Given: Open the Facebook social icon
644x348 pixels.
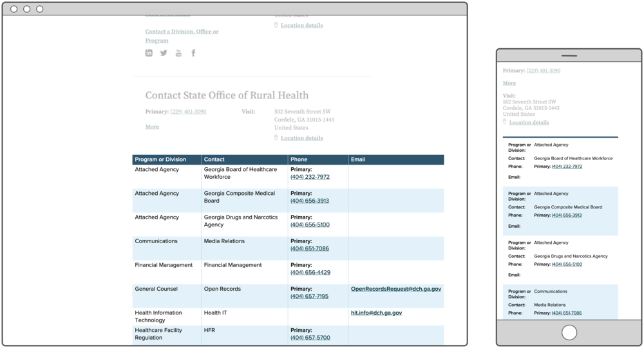Looking at the screenshot, I should click(193, 53).
